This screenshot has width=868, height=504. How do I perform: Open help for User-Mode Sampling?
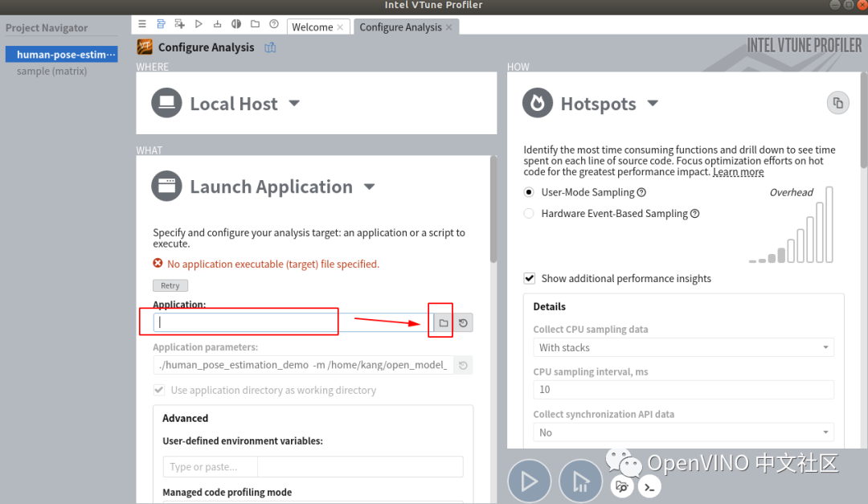(x=641, y=192)
